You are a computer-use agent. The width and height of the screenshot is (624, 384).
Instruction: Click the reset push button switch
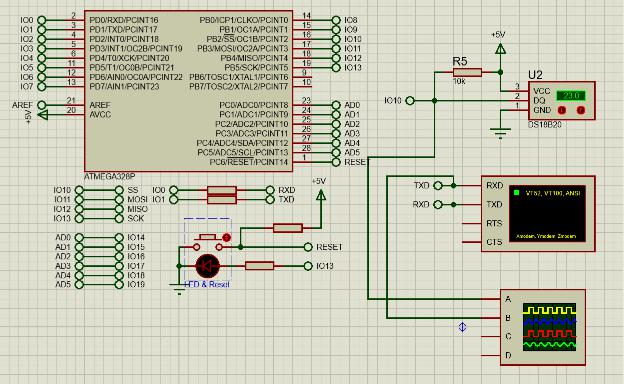click(x=207, y=242)
